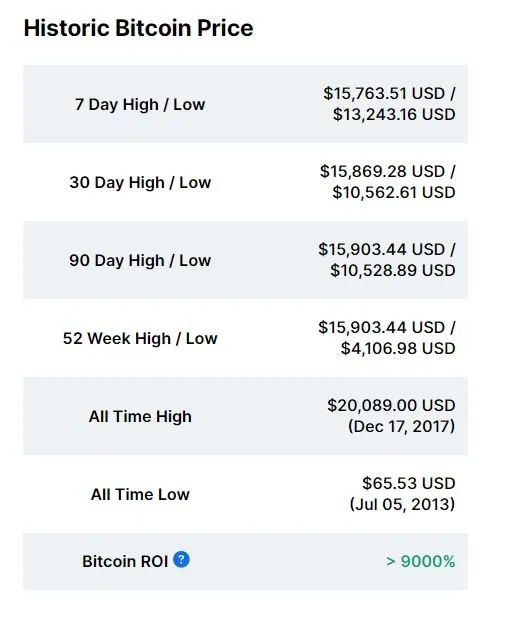Click the 7 Day High / Low label

(140, 104)
